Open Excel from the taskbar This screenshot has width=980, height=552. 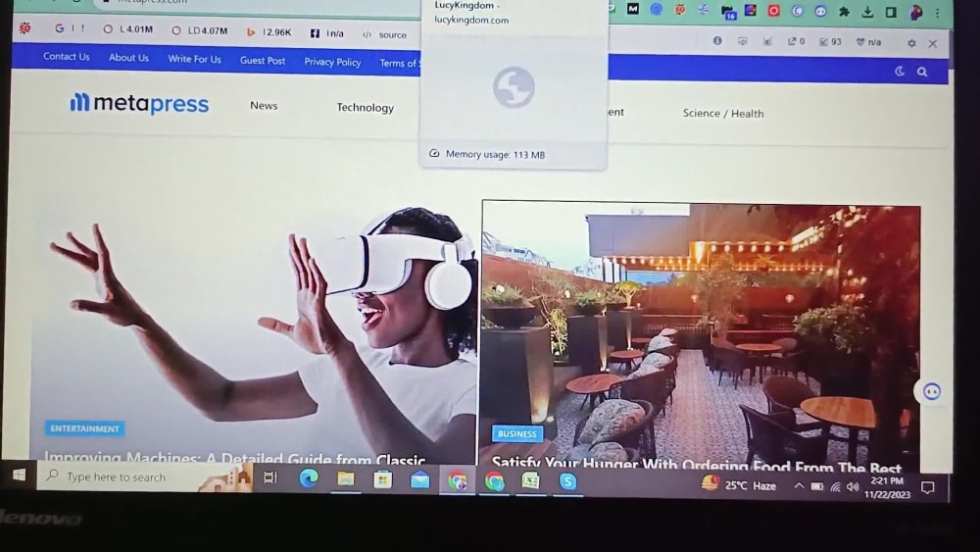click(530, 481)
